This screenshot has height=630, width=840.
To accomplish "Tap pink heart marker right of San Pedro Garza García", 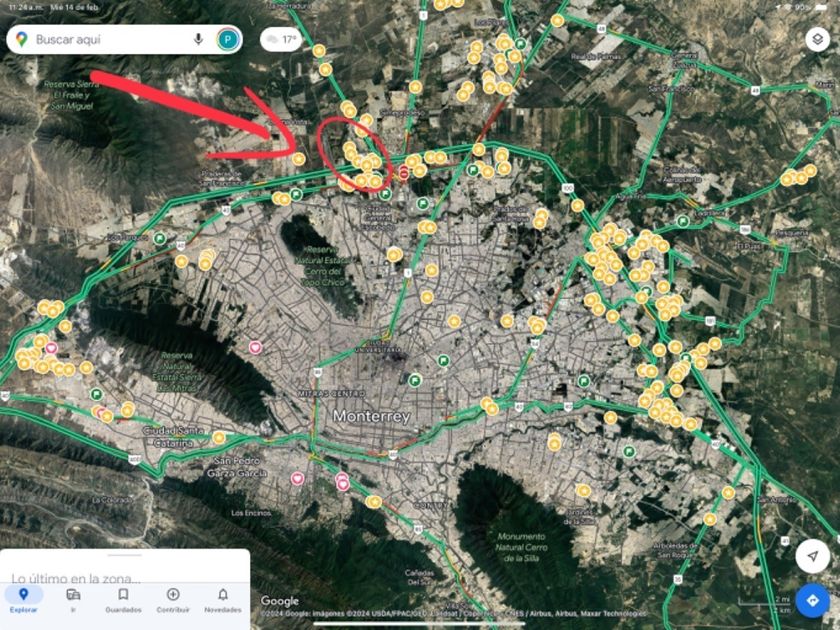I will [x=298, y=478].
